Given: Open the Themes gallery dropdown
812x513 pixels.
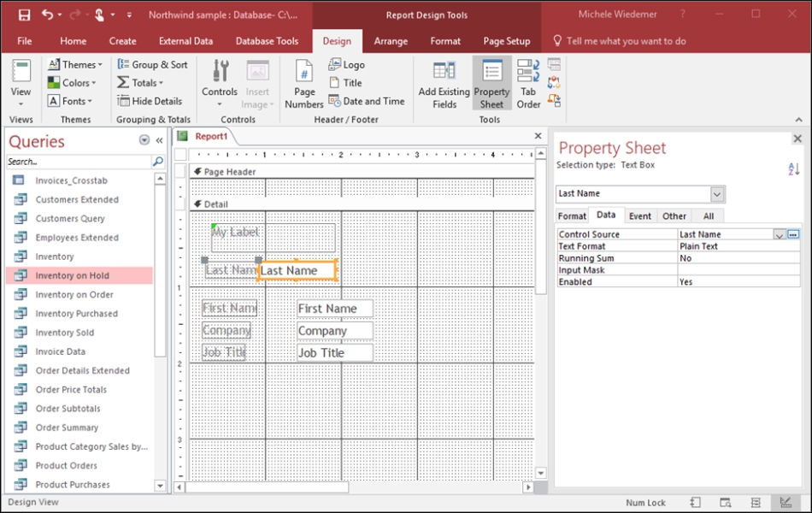Looking at the screenshot, I should [75, 65].
